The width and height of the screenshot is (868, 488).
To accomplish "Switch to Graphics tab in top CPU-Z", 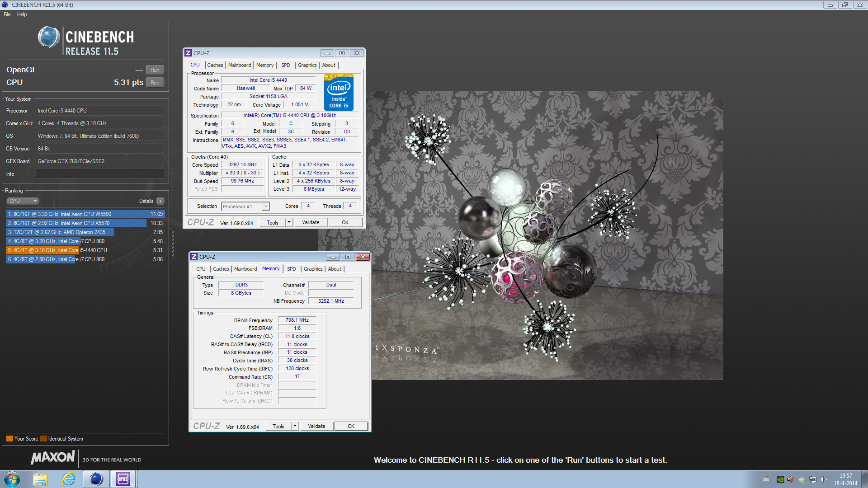I will 307,65.
